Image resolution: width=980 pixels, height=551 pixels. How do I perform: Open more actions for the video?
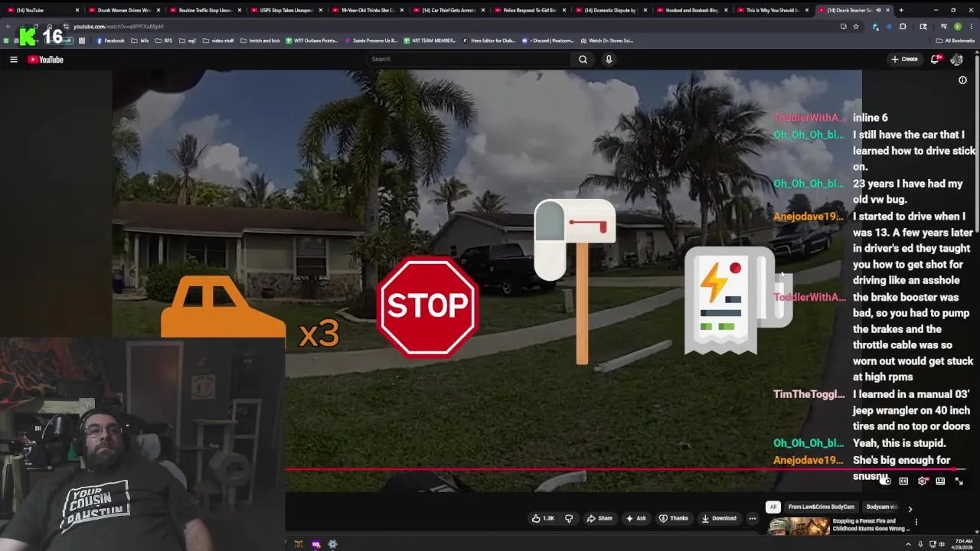(753, 518)
